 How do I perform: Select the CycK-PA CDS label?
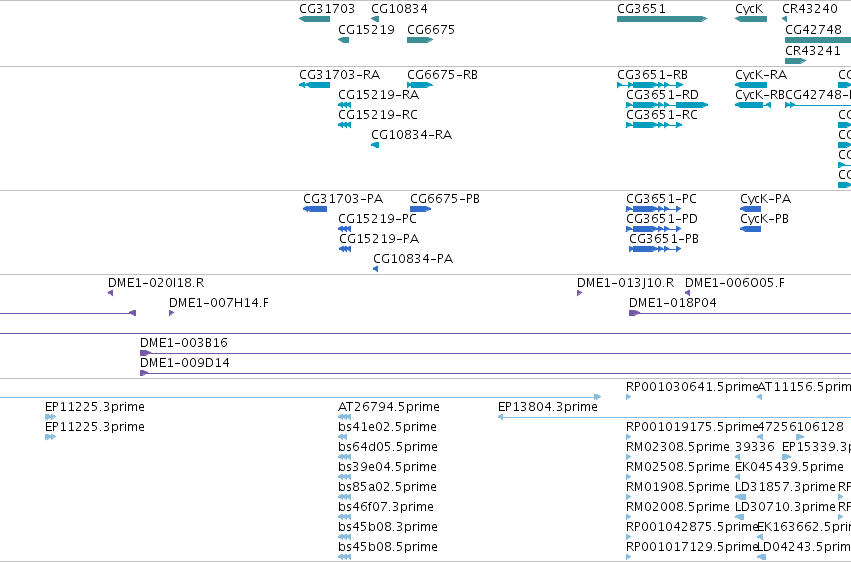tap(765, 199)
